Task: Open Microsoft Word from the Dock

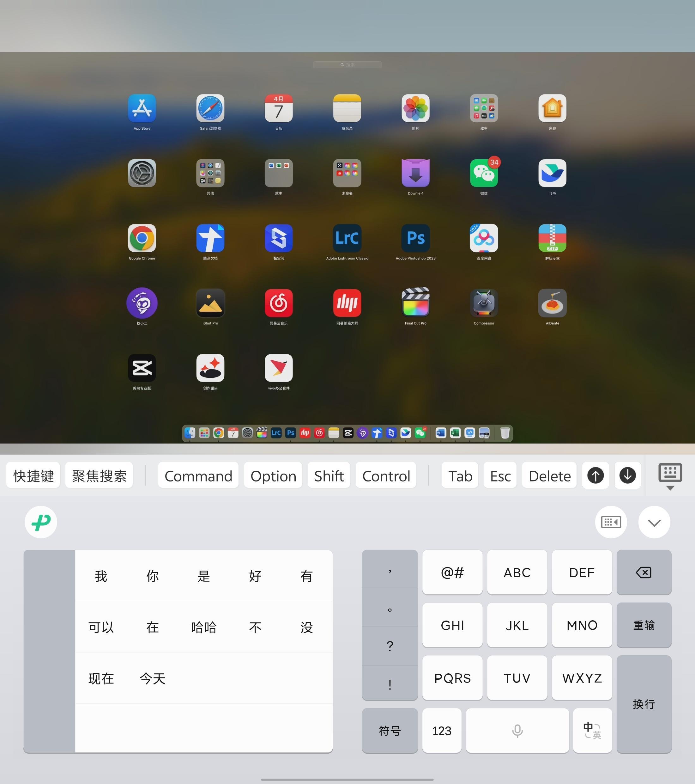Action: click(x=441, y=433)
